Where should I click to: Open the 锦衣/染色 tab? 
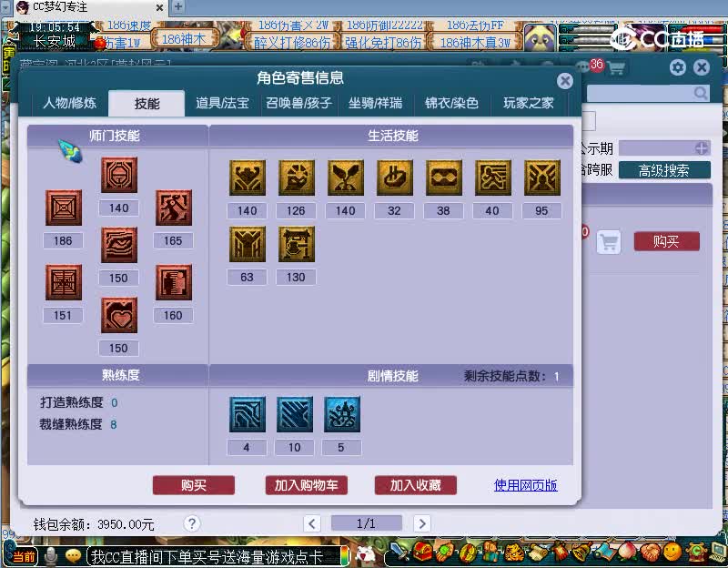point(451,103)
